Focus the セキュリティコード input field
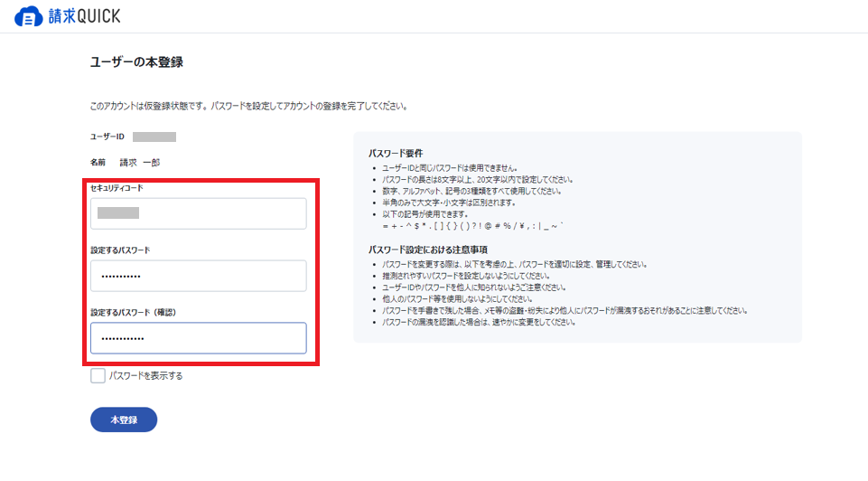Screen dimensions: 868x481 (x=198, y=213)
